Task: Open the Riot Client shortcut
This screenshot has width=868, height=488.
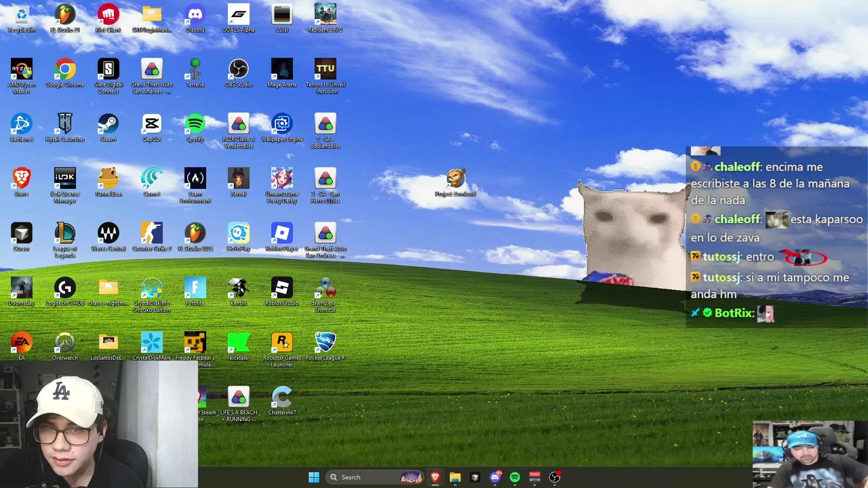Action: pos(108,18)
